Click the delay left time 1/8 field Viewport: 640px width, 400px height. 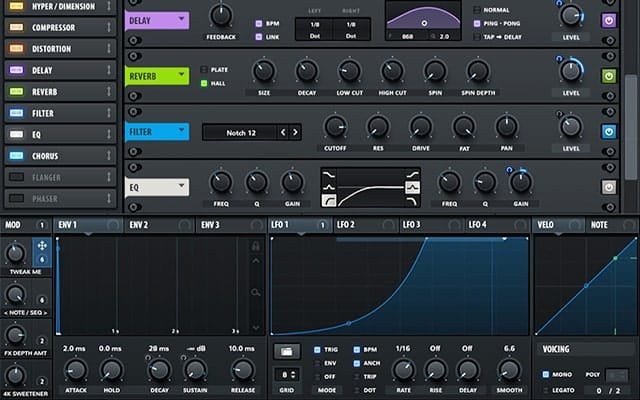click(x=314, y=25)
